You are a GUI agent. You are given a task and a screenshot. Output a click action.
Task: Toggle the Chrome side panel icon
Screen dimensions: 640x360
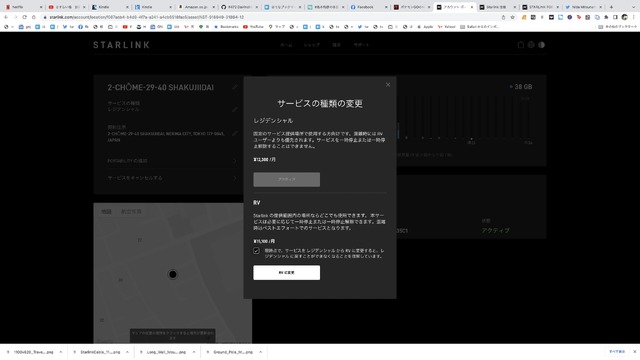click(x=616, y=17)
